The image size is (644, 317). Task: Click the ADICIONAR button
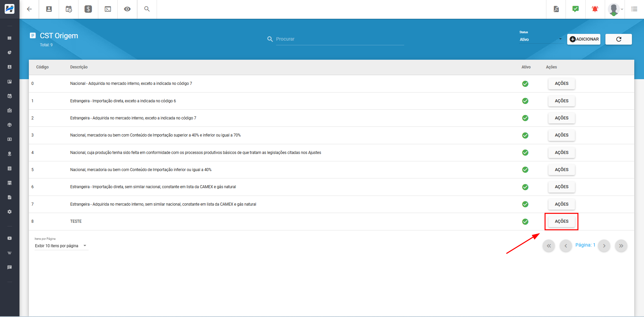pos(584,39)
